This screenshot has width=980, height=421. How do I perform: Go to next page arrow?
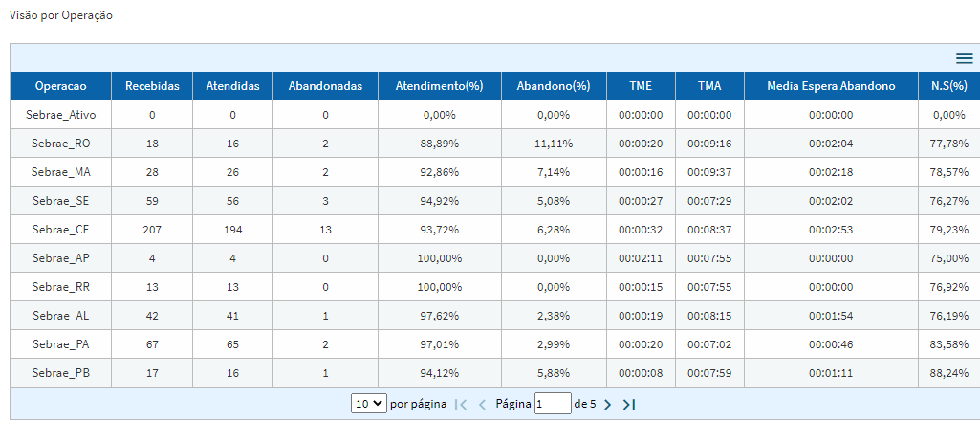click(x=608, y=404)
